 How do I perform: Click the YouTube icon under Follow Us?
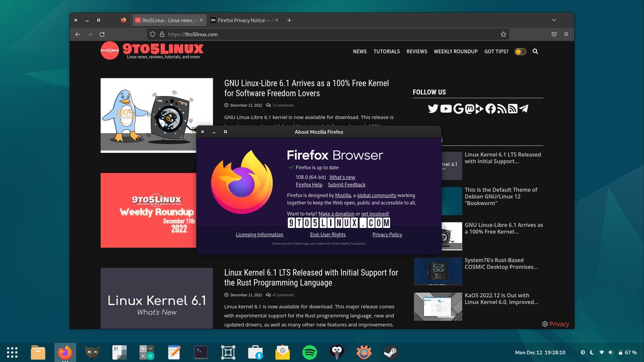coord(445,108)
